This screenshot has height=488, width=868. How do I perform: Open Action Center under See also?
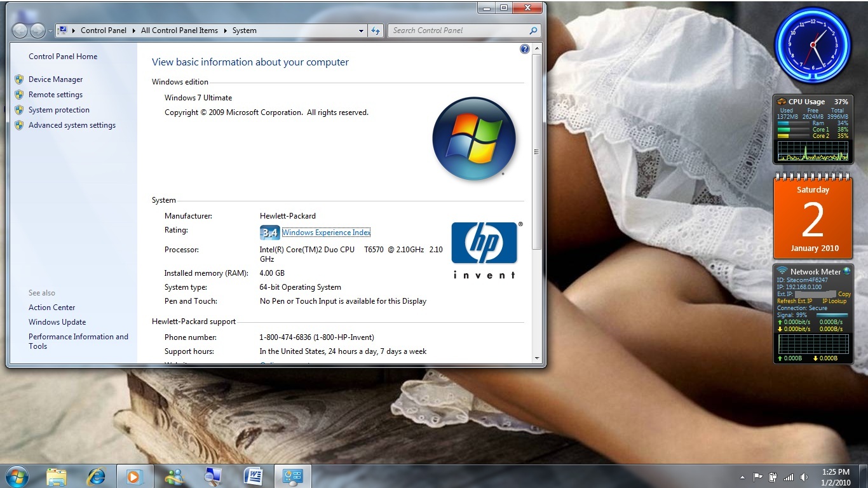[51, 308]
